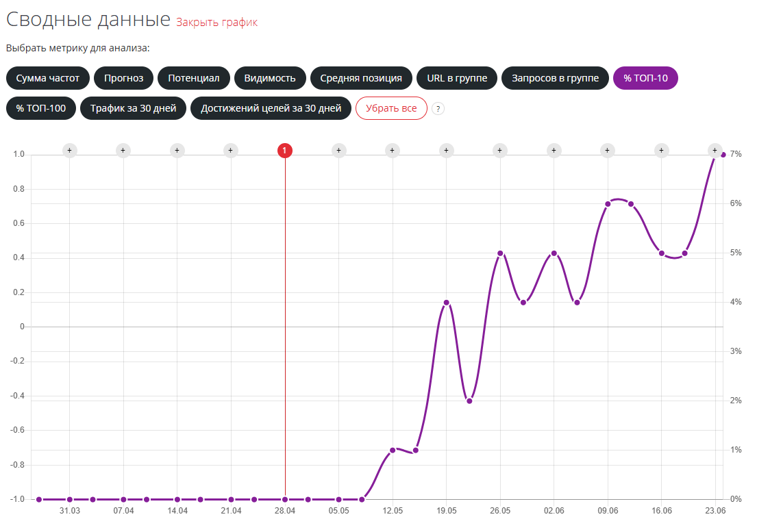Add annotation at the 07.04 plus icon
This screenshot has height=532, width=757.
tap(123, 151)
